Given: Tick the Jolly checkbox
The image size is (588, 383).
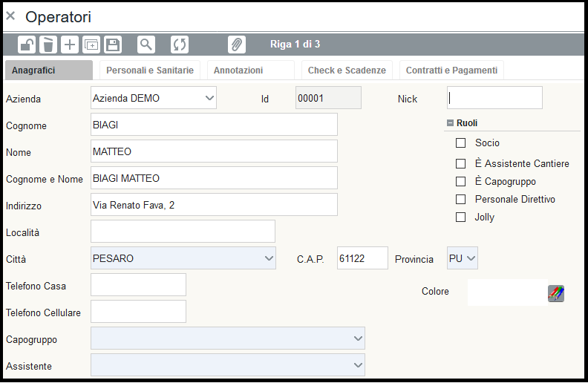Looking at the screenshot, I should [x=460, y=217].
